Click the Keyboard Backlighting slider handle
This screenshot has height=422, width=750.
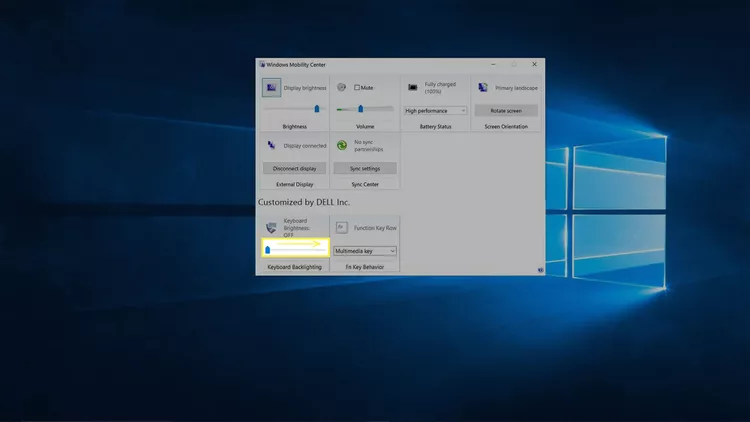[268, 250]
